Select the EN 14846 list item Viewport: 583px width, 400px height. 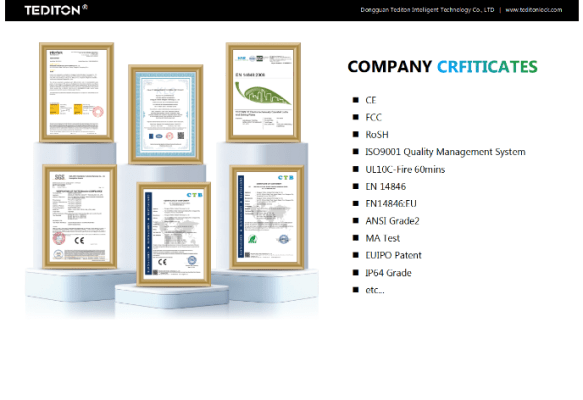[x=386, y=187]
